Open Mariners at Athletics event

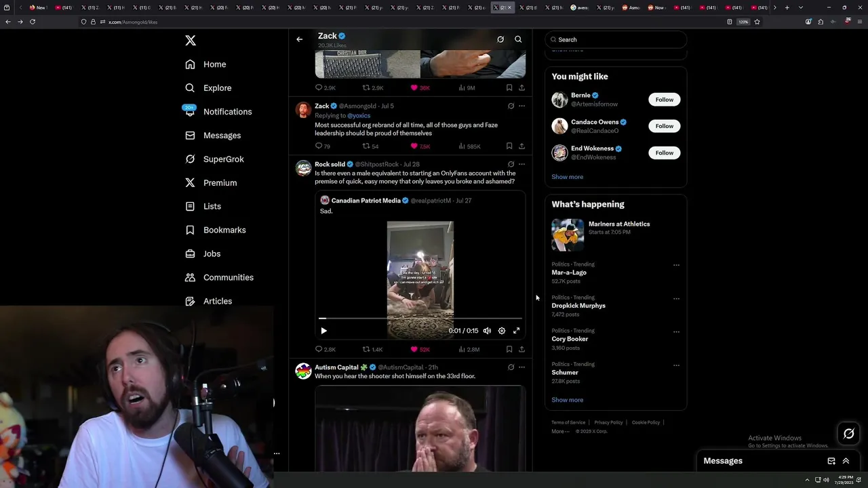[x=616, y=235]
